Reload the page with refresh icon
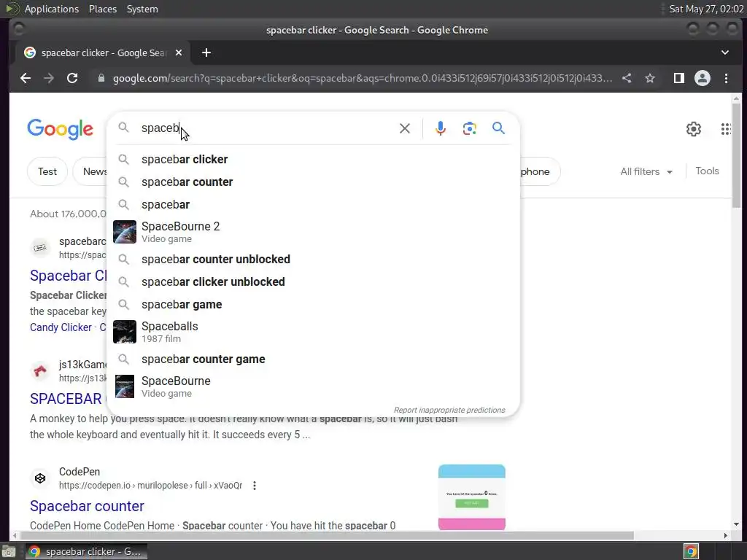The height and width of the screenshot is (560, 747). click(x=72, y=78)
